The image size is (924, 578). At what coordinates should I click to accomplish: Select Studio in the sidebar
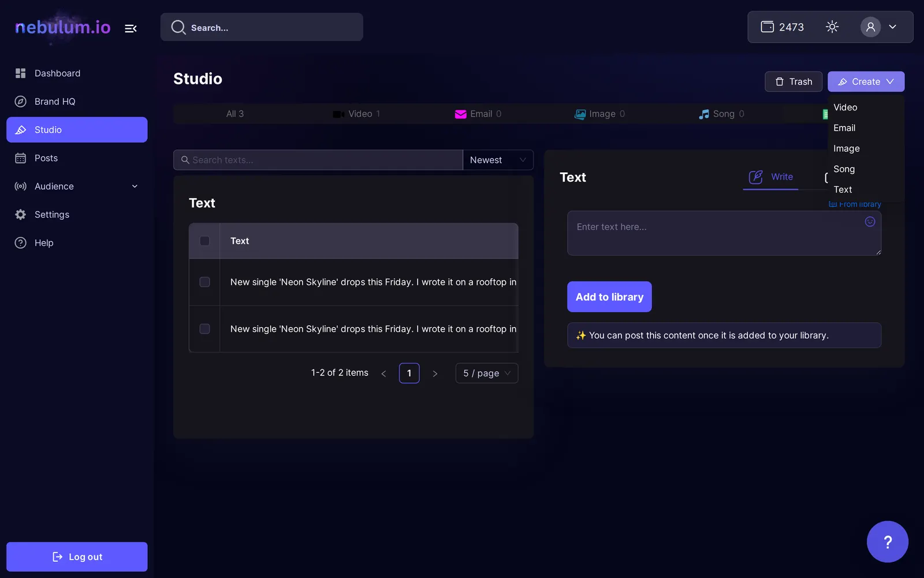coord(77,129)
